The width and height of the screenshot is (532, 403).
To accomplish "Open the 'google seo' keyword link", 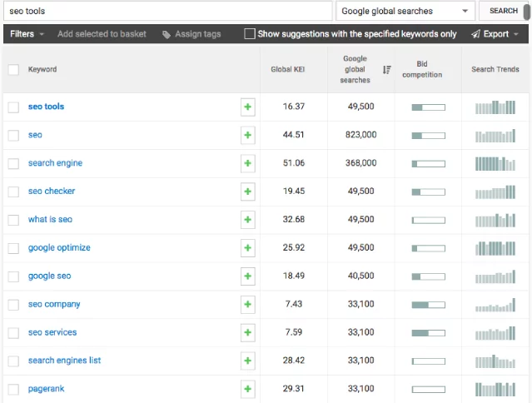I will 49,276.
